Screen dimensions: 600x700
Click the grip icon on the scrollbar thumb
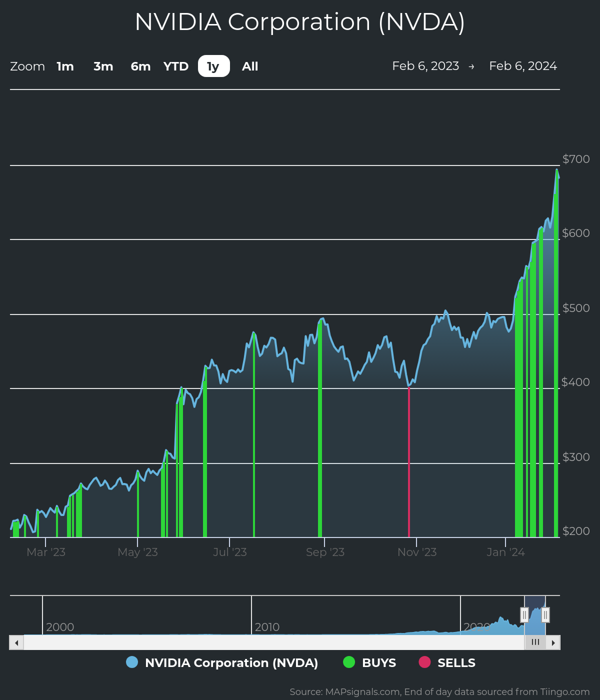click(x=535, y=642)
